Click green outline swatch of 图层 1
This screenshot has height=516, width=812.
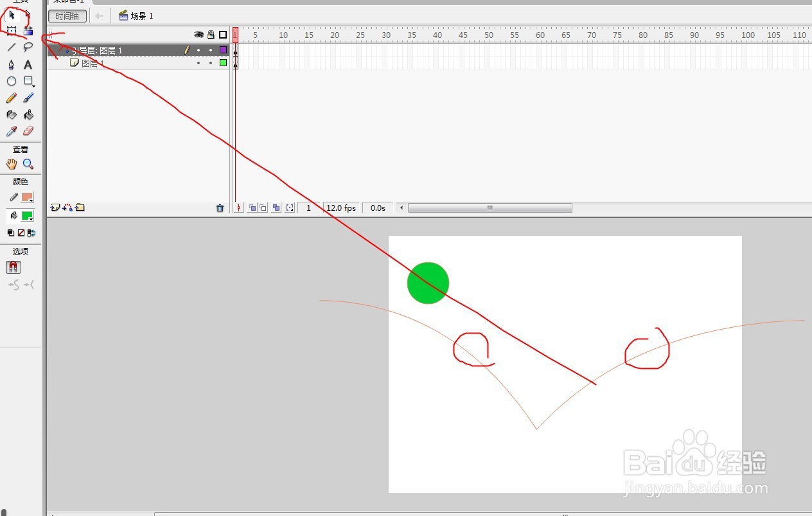[223, 63]
